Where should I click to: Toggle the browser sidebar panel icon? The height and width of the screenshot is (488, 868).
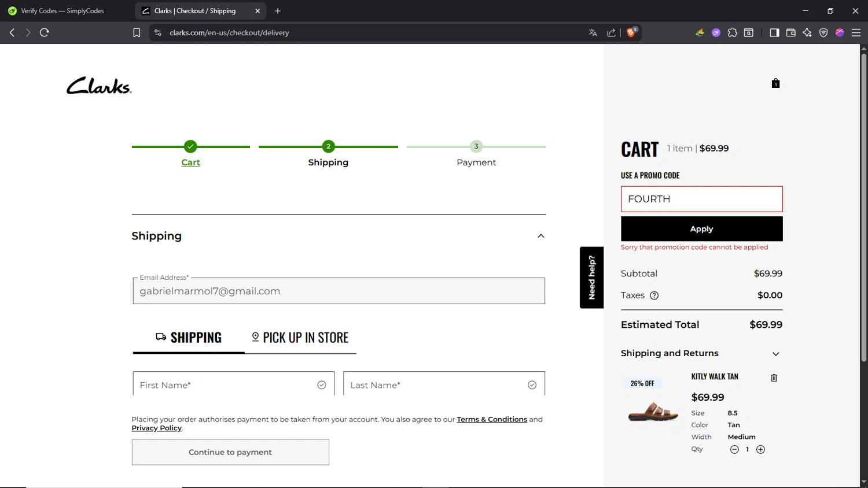[774, 33]
